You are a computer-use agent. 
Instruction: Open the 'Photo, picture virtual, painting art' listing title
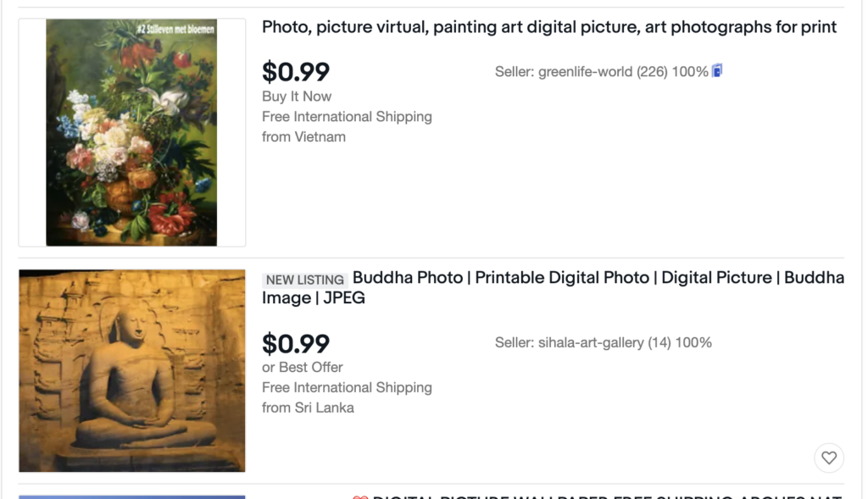[x=549, y=27]
